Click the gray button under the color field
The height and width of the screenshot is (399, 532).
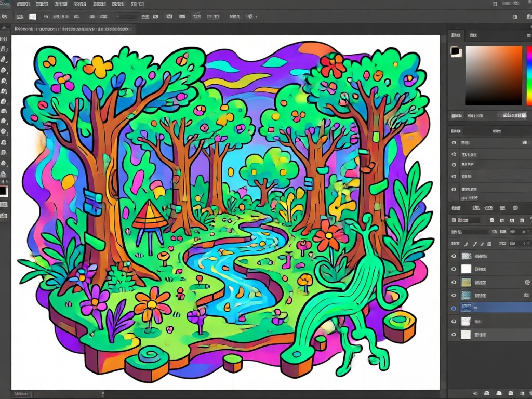coord(512,116)
